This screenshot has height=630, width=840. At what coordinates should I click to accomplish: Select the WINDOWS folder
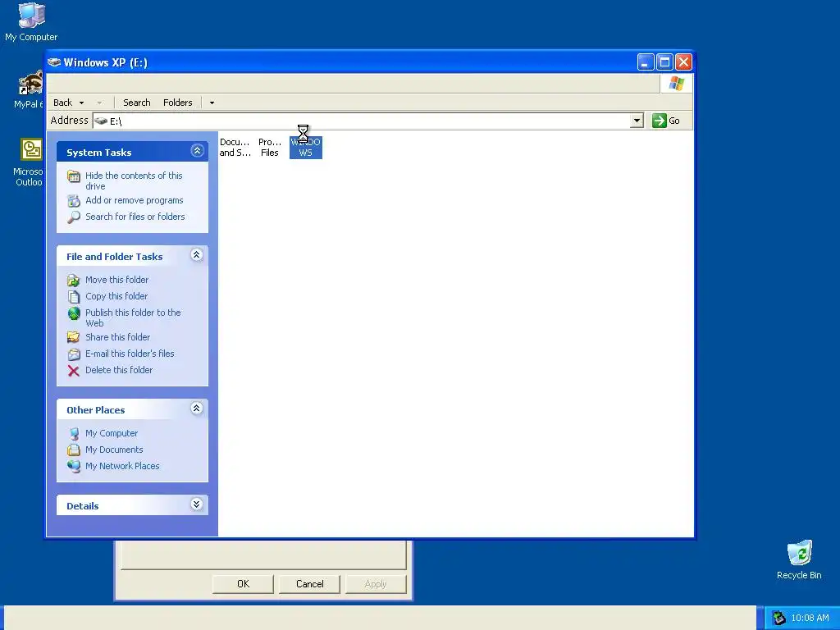[305, 148]
